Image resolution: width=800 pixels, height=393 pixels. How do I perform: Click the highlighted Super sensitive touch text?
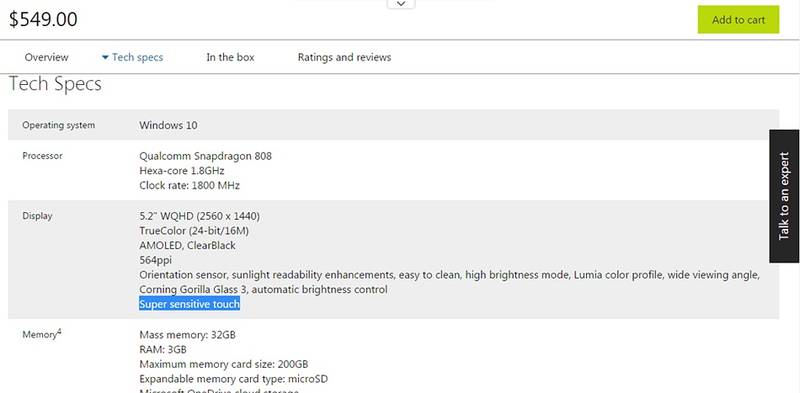click(x=189, y=304)
